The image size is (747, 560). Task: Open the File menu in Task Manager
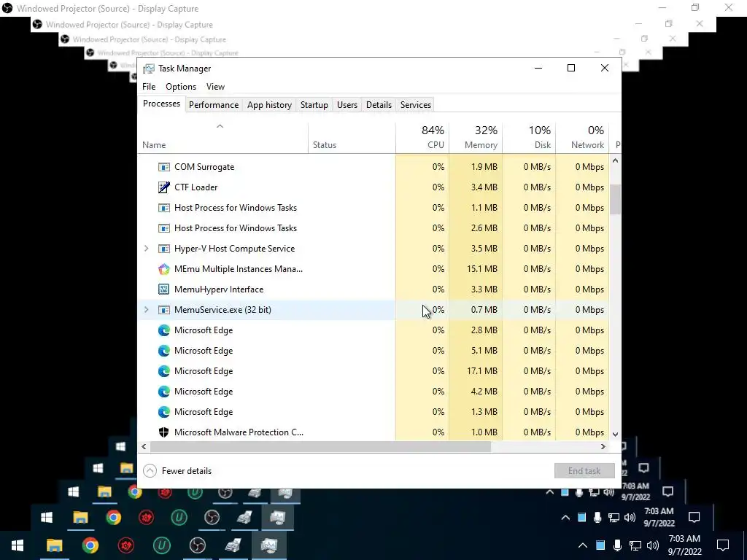149,87
